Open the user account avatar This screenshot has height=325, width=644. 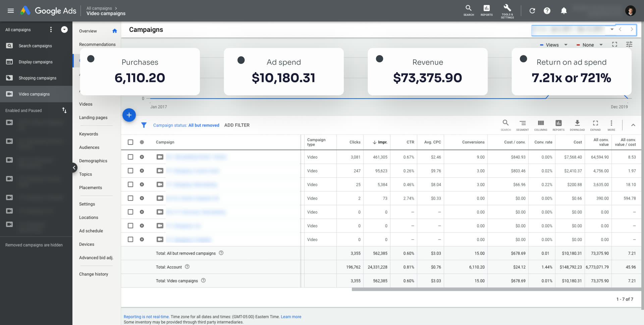pyautogui.click(x=630, y=11)
